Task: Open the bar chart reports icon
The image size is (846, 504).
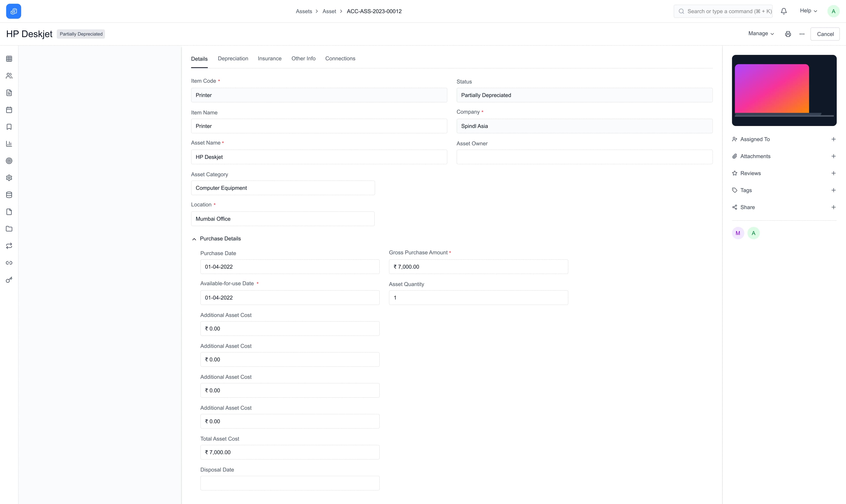Action: [9, 143]
